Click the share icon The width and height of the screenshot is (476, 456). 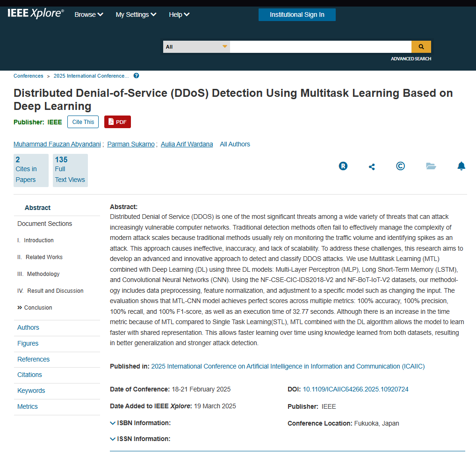pyautogui.click(x=372, y=166)
